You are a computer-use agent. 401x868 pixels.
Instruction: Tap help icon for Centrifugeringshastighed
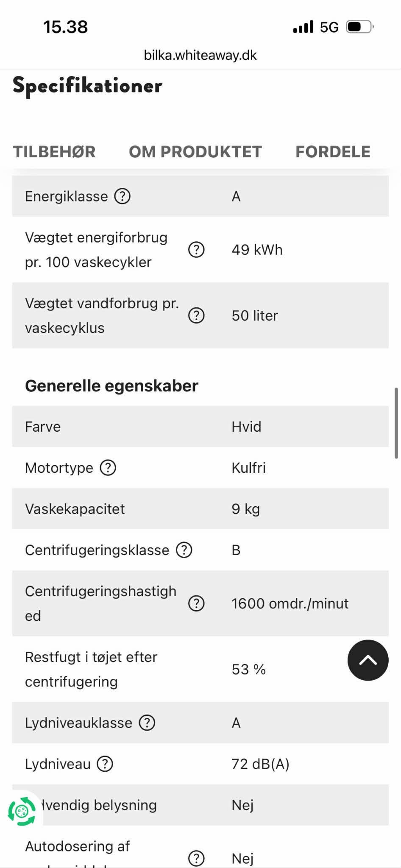tap(196, 603)
